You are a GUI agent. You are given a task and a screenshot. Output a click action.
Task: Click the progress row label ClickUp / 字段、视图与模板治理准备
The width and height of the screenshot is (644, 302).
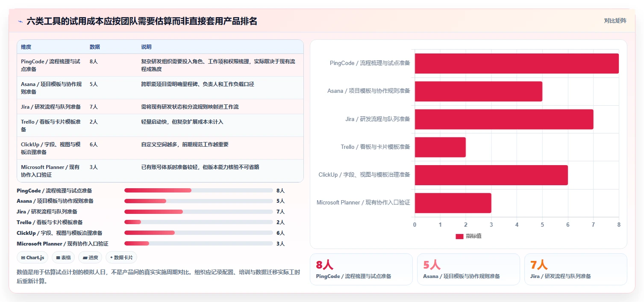[59, 233]
